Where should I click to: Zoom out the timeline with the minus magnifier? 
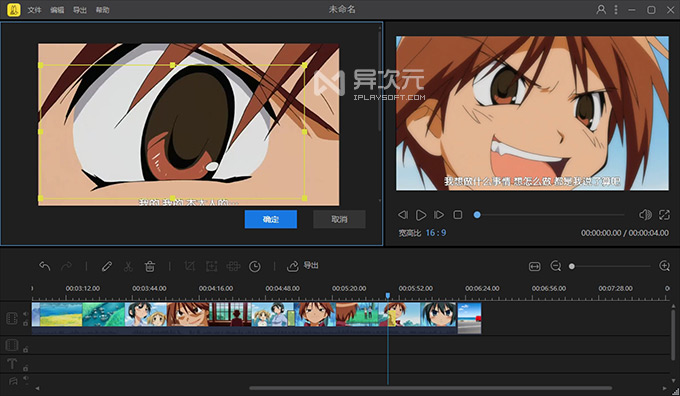pos(556,266)
